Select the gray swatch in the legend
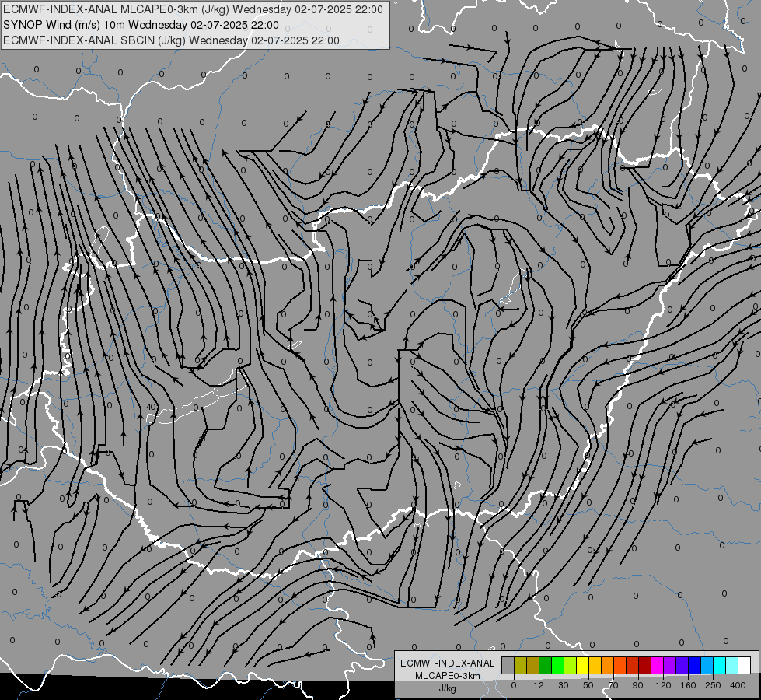 tap(508, 666)
